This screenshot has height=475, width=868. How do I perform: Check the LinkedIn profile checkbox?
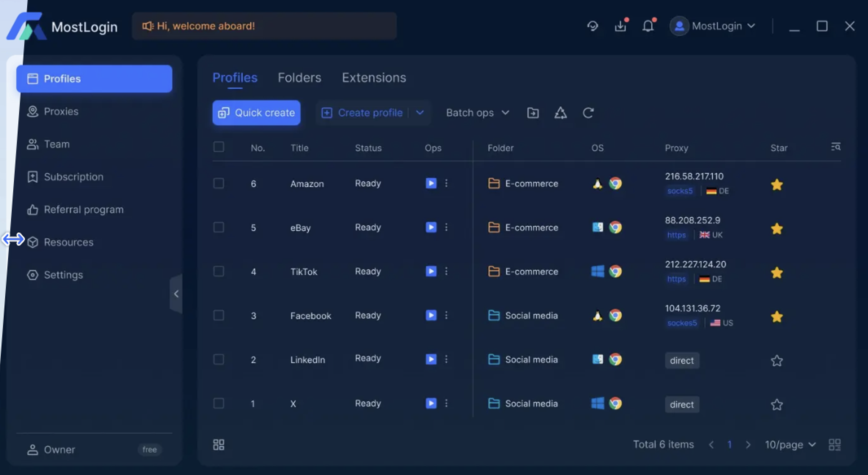coord(219,359)
